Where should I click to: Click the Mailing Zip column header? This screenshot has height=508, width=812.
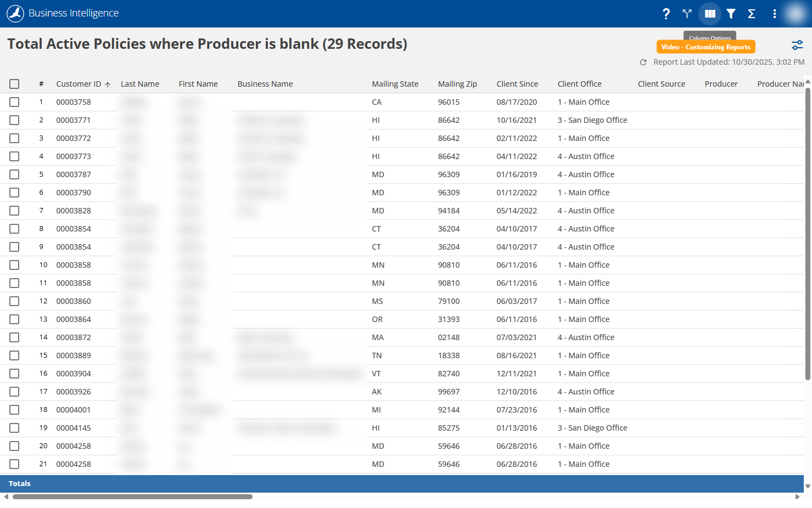pos(457,84)
